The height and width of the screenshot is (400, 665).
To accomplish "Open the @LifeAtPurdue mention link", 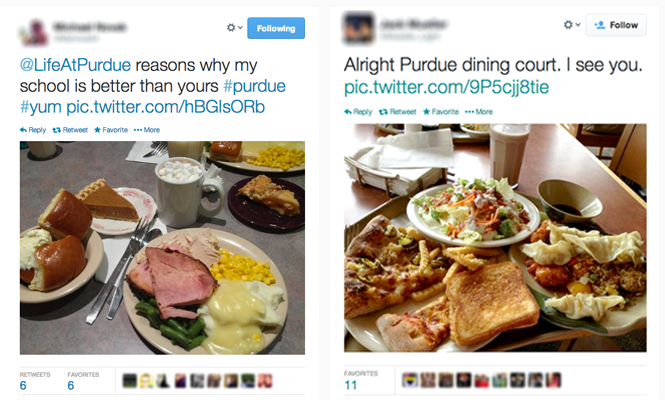I will point(75,65).
